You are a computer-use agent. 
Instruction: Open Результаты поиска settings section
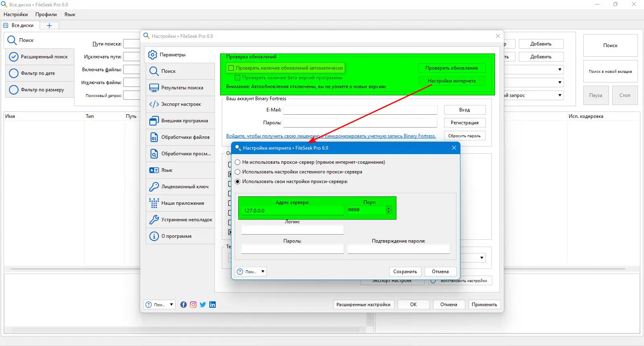[x=180, y=88]
